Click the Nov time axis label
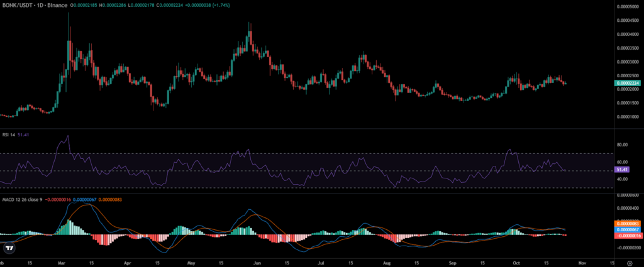The width and height of the screenshot is (644, 267). (x=582, y=263)
